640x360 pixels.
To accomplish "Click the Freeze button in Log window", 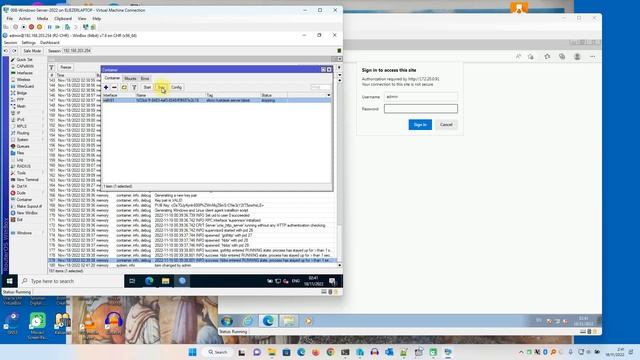I will [66, 67].
